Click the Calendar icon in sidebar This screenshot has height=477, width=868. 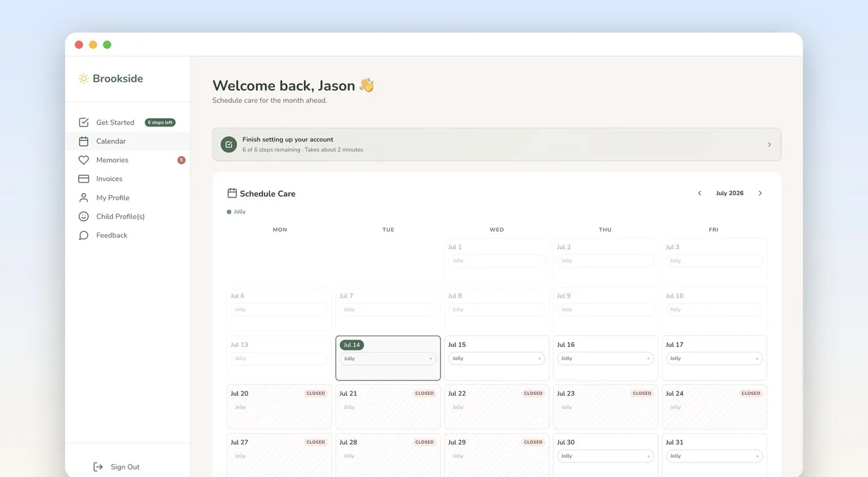[x=84, y=141]
